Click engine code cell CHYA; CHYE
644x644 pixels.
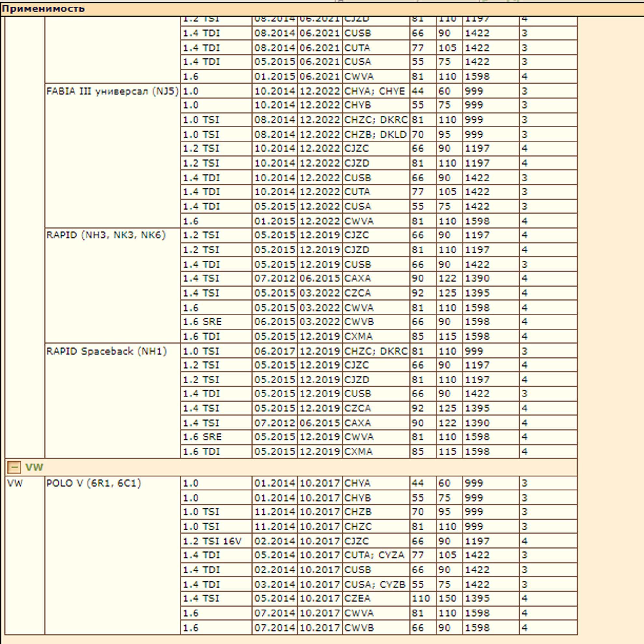(x=374, y=91)
